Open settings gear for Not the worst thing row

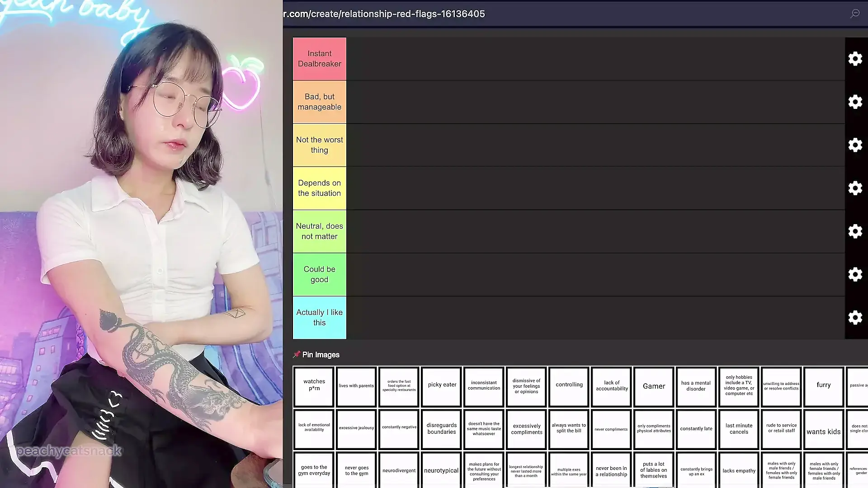[855, 145]
